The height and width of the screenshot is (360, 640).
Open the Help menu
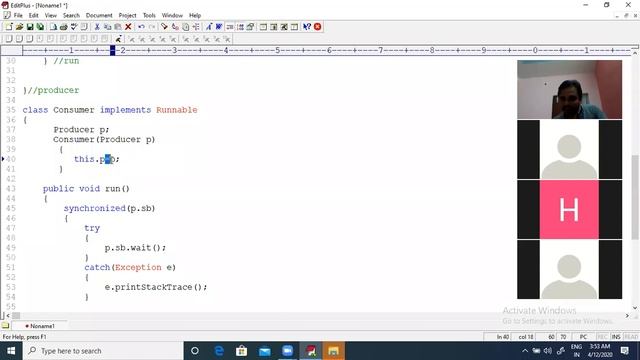click(x=195, y=16)
